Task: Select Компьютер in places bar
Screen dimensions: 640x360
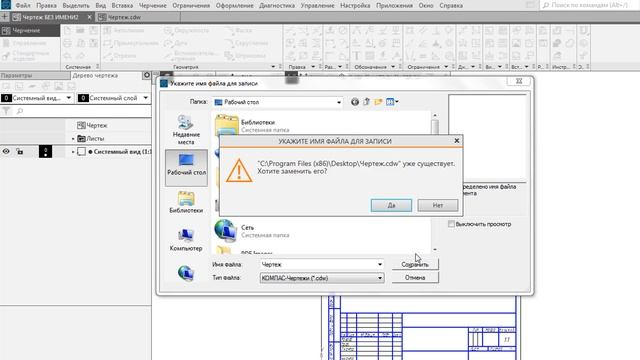Action: (186, 240)
